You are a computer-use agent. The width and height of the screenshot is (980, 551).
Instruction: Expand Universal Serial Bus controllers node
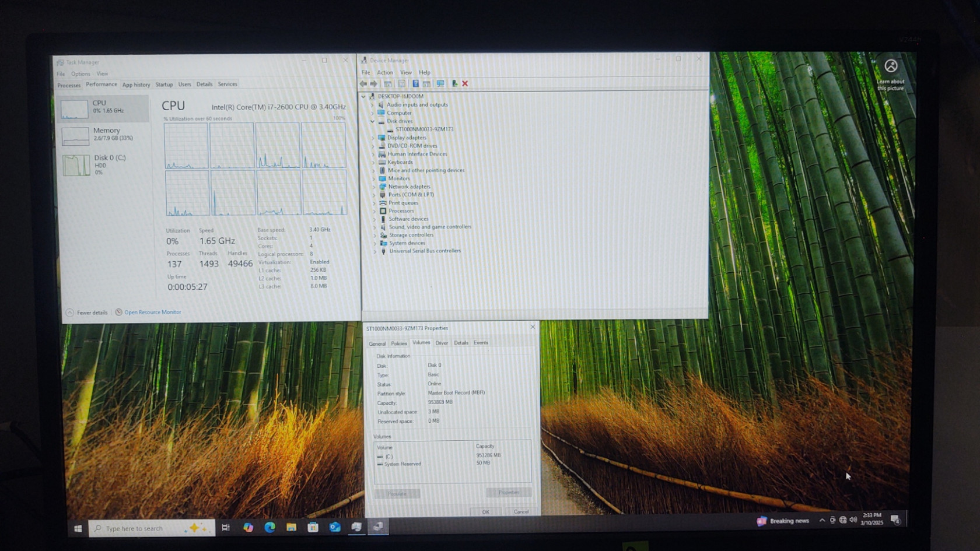click(374, 251)
